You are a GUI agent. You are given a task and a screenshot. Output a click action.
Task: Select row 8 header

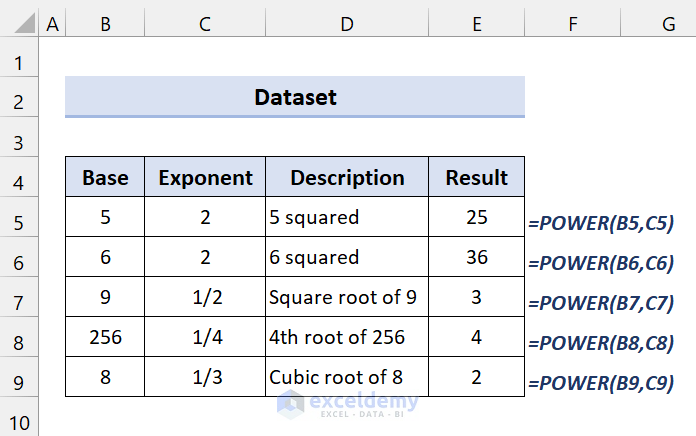click(x=19, y=337)
